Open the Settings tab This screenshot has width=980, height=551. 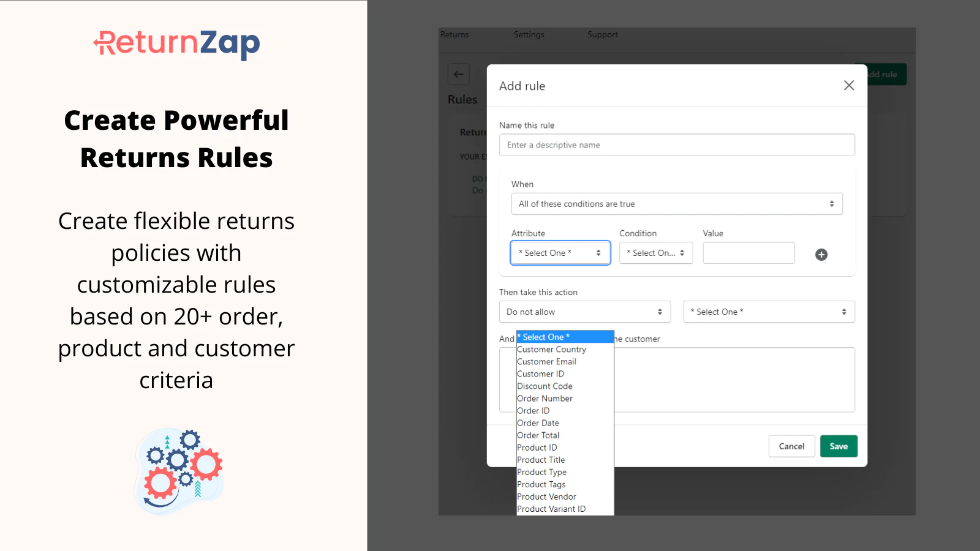tap(529, 35)
